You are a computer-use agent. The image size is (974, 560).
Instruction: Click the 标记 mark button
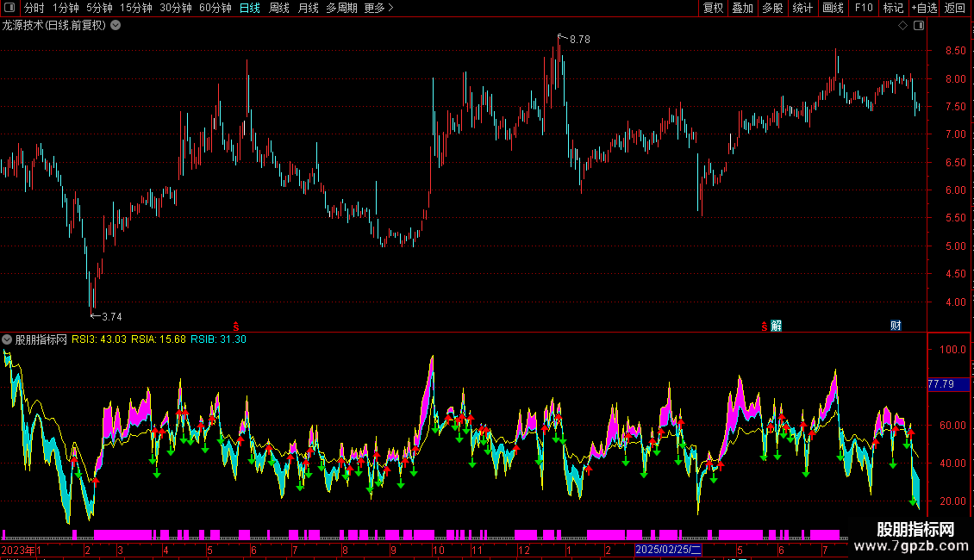(893, 8)
